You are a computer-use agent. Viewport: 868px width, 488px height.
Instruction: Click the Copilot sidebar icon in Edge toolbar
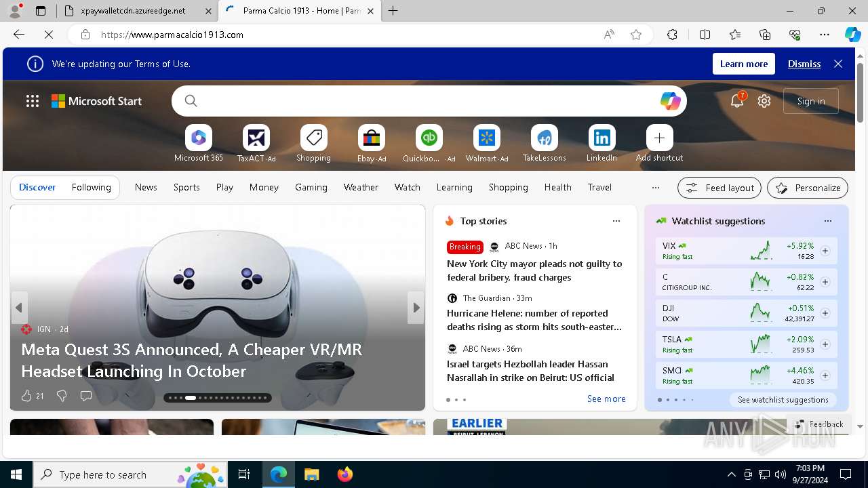(x=852, y=35)
